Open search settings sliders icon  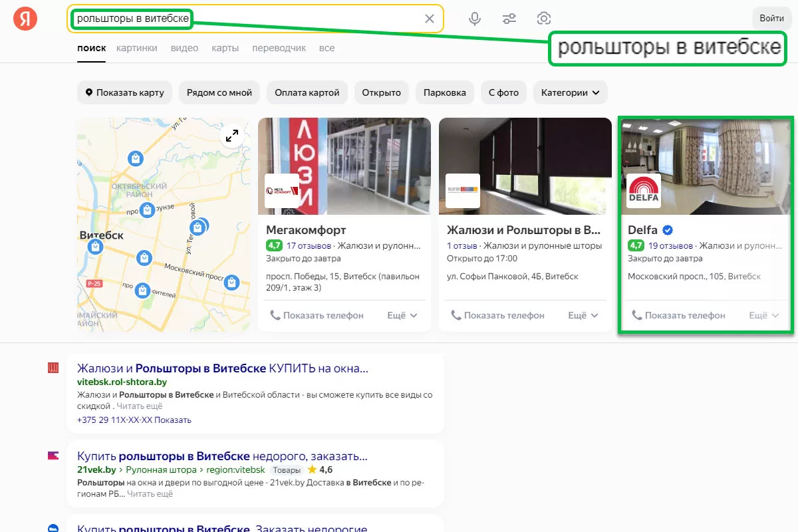(x=509, y=19)
